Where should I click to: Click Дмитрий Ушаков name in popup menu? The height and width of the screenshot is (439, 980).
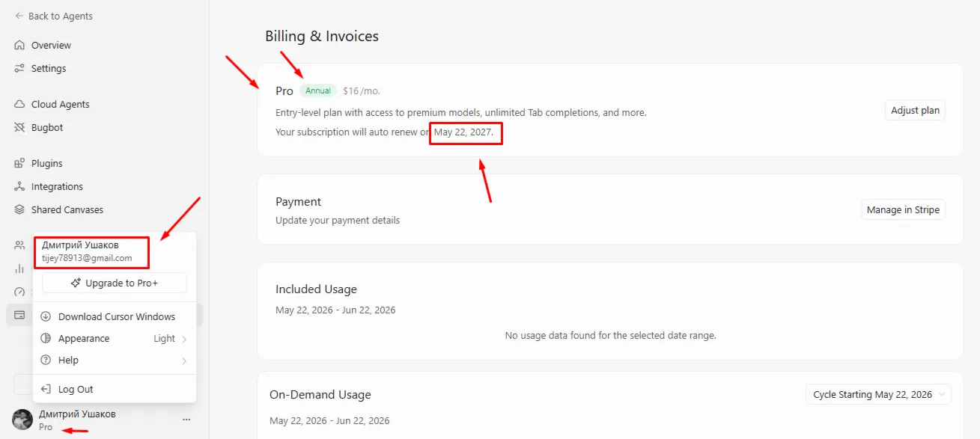point(80,245)
